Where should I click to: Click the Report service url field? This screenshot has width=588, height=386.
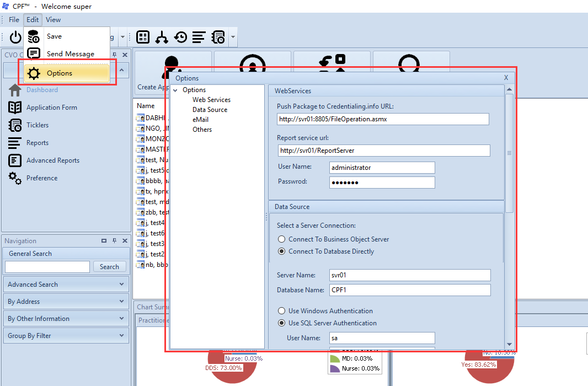point(384,151)
